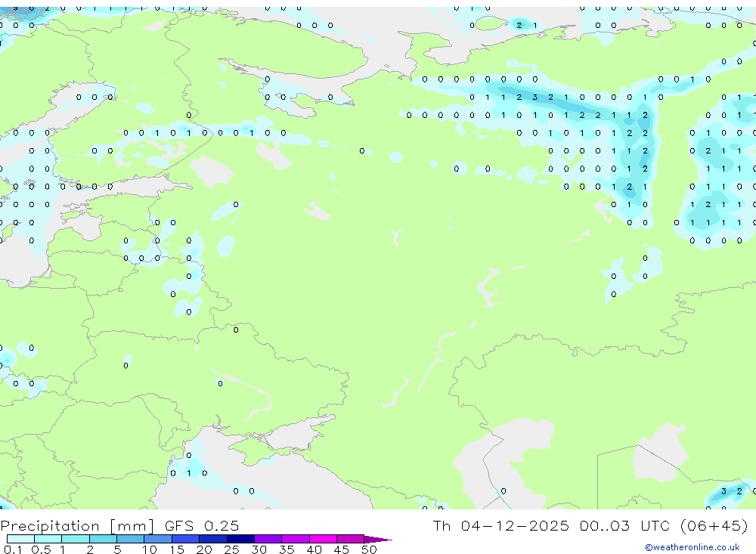Click the legend scale label '10'

click(x=150, y=549)
